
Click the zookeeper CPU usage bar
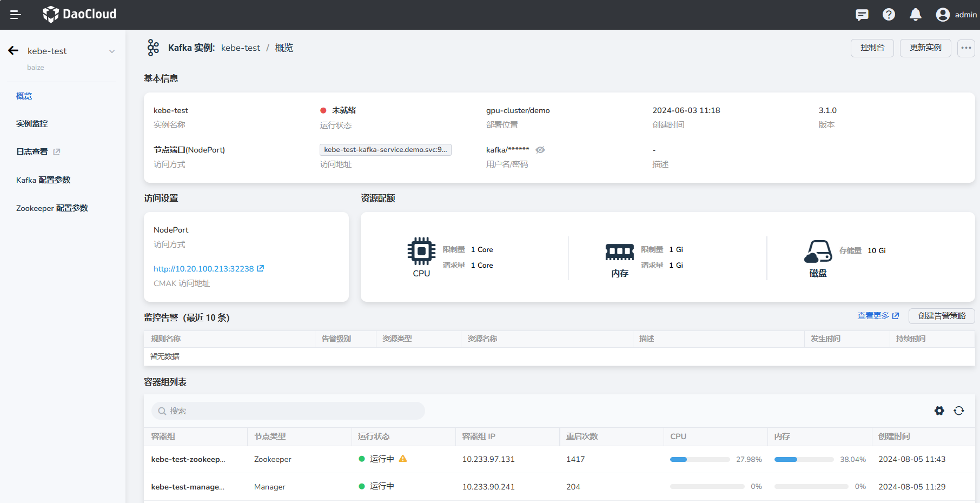(699, 459)
